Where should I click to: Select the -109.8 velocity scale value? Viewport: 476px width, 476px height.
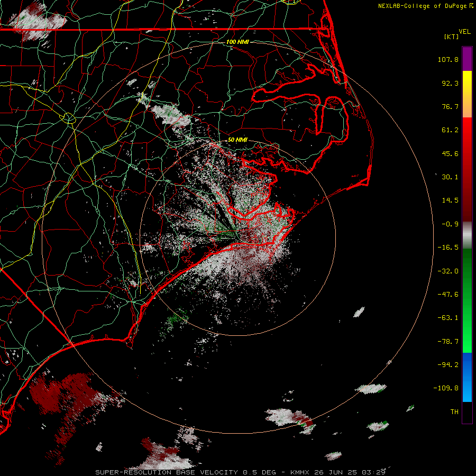[x=446, y=388]
